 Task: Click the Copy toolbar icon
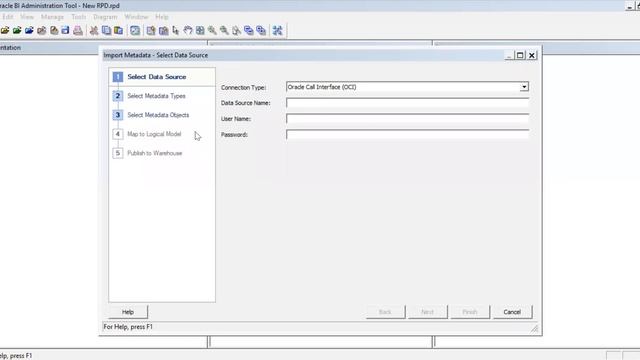pyautogui.click(x=106, y=31)
